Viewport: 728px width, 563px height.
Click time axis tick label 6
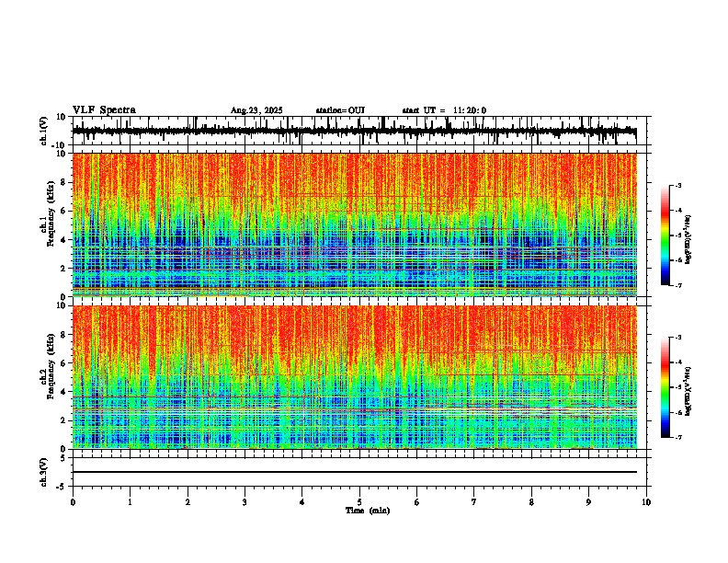pos(417,502)
